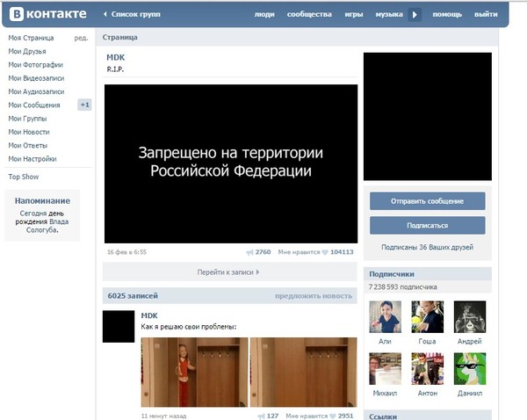527x420 pixels.
Task: Play music using the header play button
Action: tap(415, 14)
